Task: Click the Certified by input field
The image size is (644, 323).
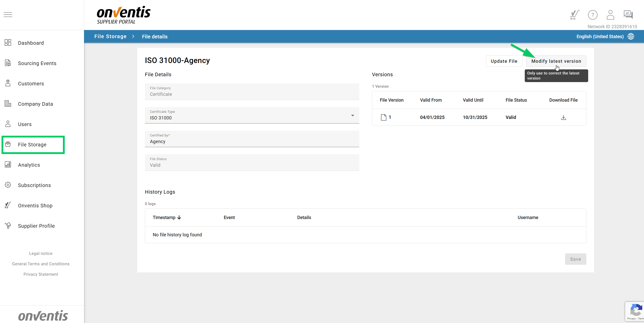Action: 252,142
